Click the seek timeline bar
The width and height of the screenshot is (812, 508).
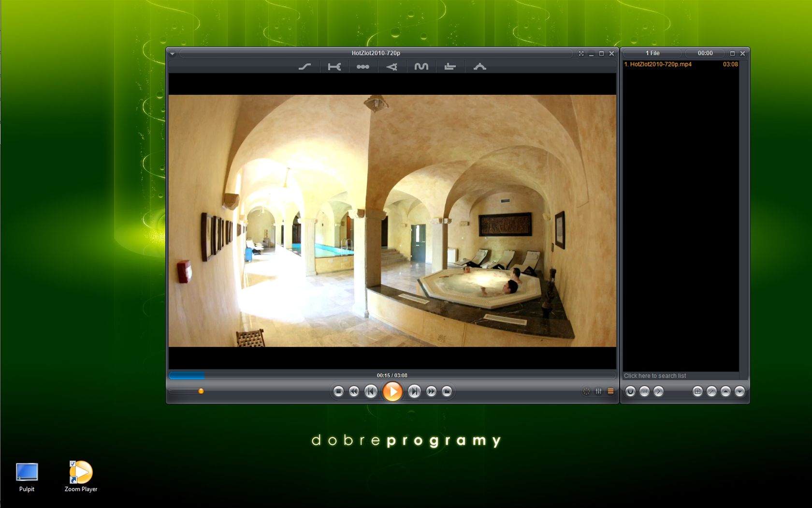[x=392, y=375]
